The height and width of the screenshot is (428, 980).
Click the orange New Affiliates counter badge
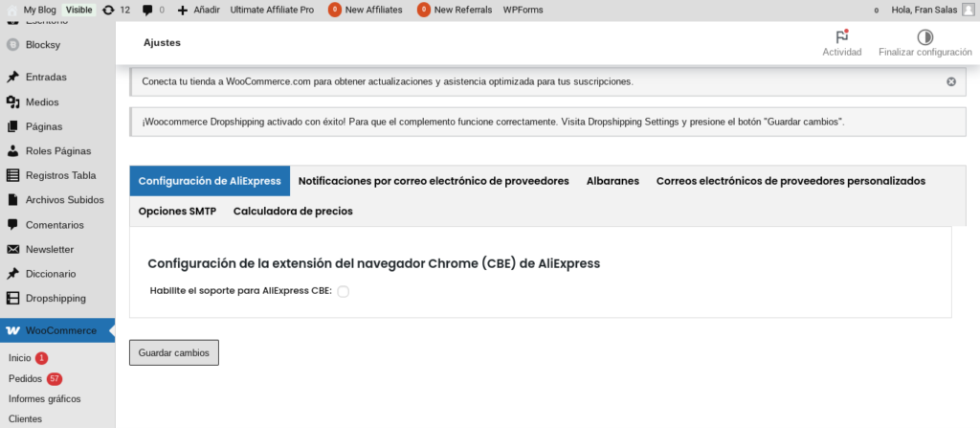click(x=334, y=10)
